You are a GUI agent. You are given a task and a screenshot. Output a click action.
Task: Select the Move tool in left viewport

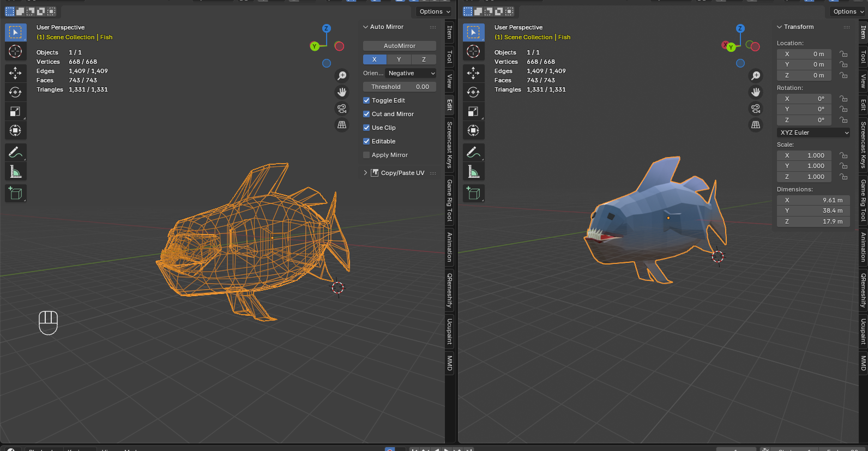pyautogui.click(x=15, y=73)
